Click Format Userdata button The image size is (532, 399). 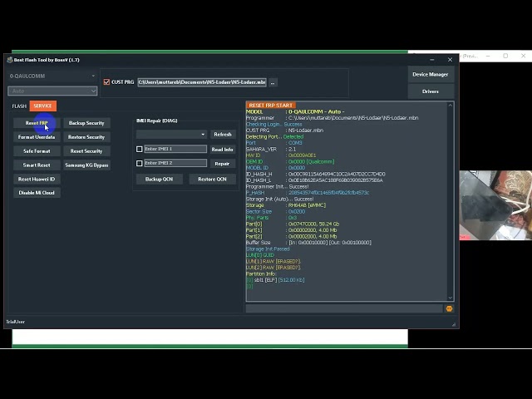tap(37, 137)
